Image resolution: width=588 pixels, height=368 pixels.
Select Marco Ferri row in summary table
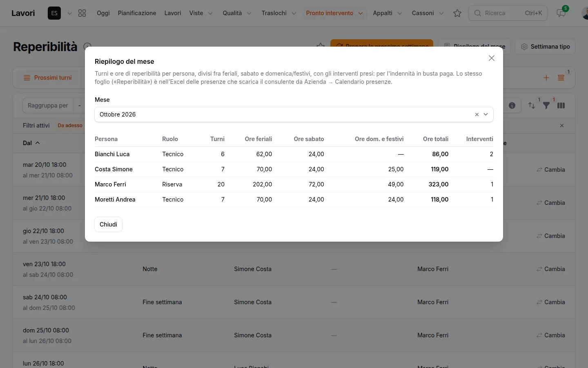pyautogui.click(x=294, y=184)
